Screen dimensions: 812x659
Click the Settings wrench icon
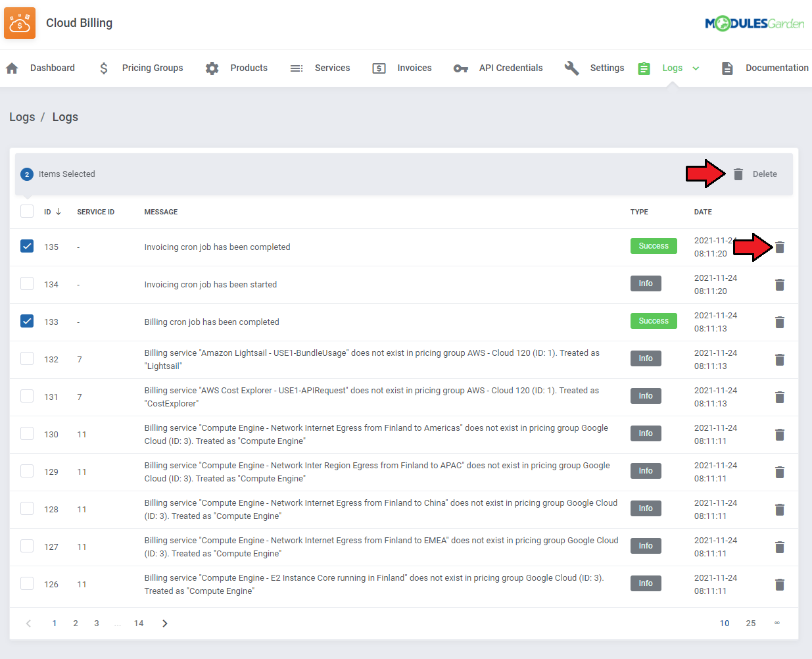point(571,68)
